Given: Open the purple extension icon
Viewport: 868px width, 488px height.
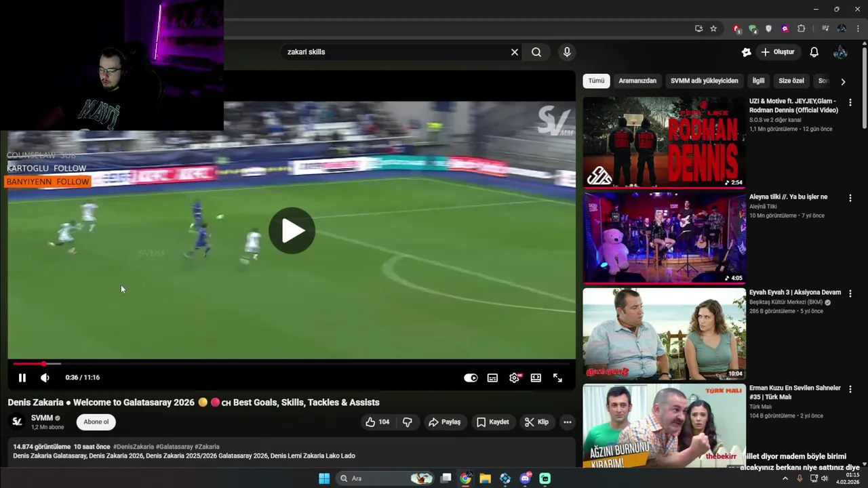Looking at the screenshot, I should click(x=785, y=28).
